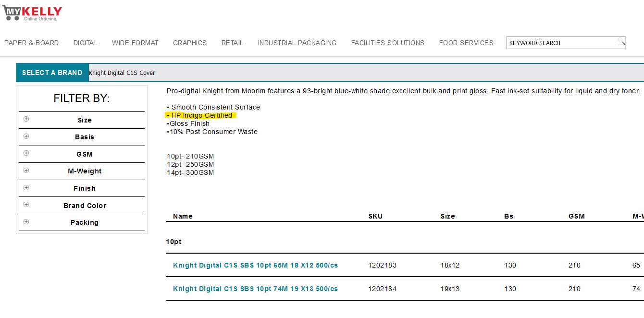Click the Name column header
Viewport: 644px width, 318px height.
[x=183, y=216]
